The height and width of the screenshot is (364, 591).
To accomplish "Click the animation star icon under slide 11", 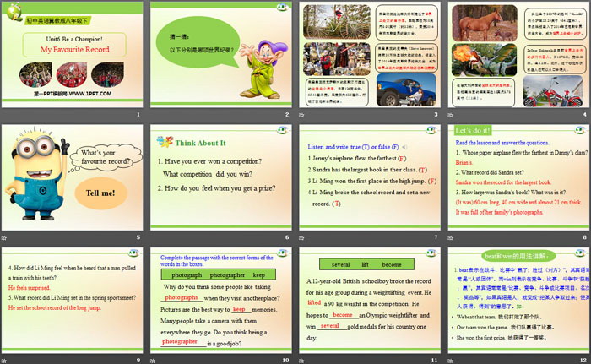I will [x=301, y=361].
